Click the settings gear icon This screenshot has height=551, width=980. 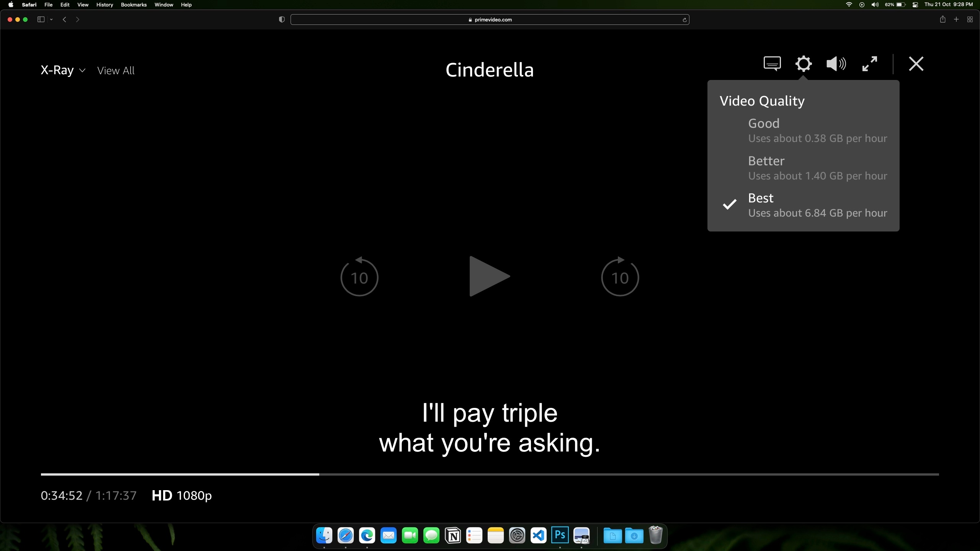point(803,64)
